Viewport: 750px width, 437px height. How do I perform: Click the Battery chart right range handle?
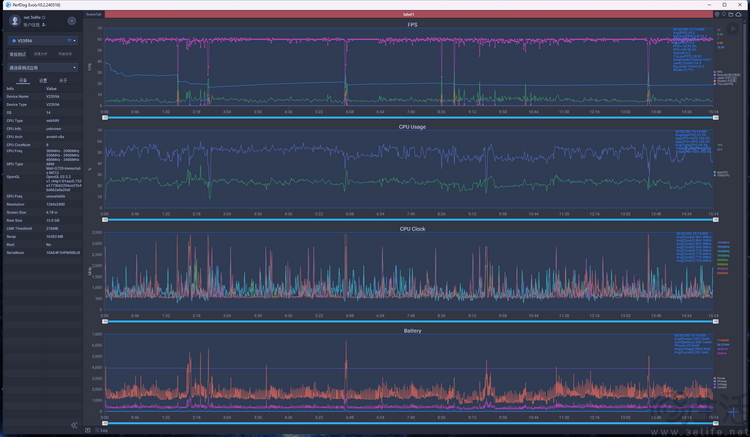coord(716,423)
